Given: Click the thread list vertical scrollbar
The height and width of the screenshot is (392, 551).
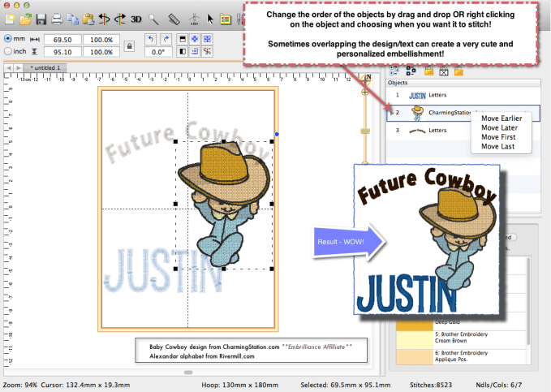Looking at the screenshot, I should pos(528,300).
